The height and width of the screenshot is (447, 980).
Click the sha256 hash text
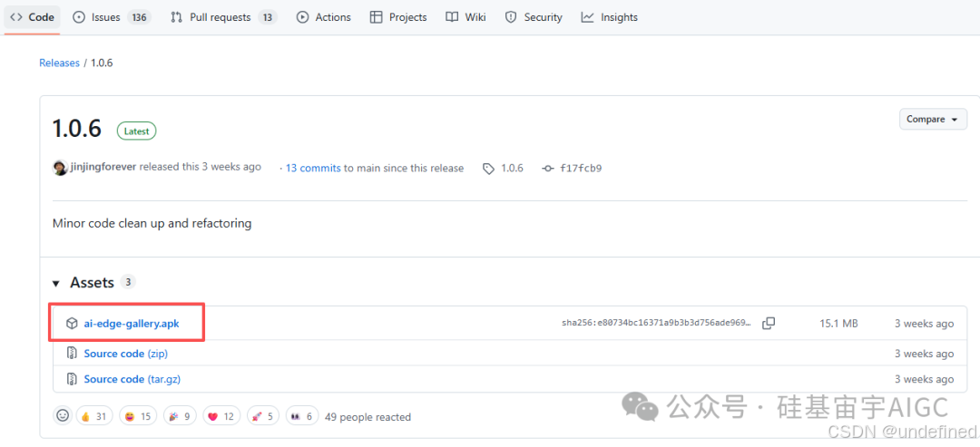657,324
